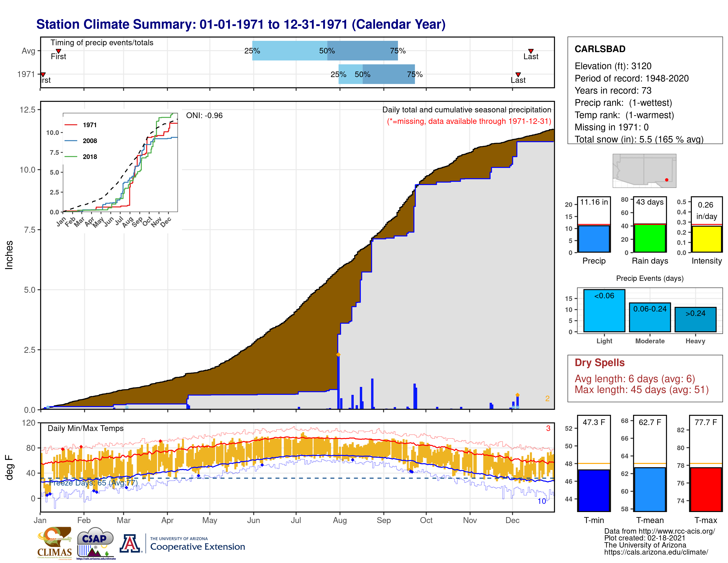The height and width of the screenshot is (563, 728).
Task: Click the Arizona–New Mexico locator map
Action: (644, 170)
